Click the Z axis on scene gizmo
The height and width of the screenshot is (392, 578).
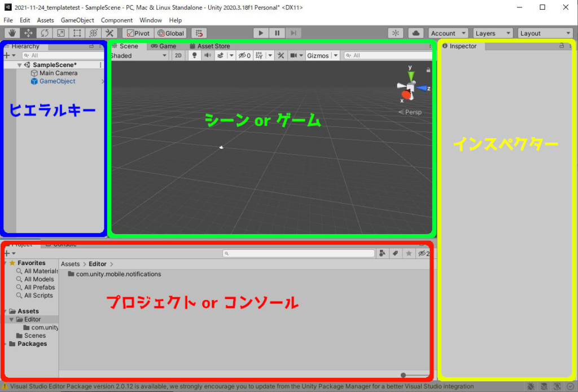422,89
